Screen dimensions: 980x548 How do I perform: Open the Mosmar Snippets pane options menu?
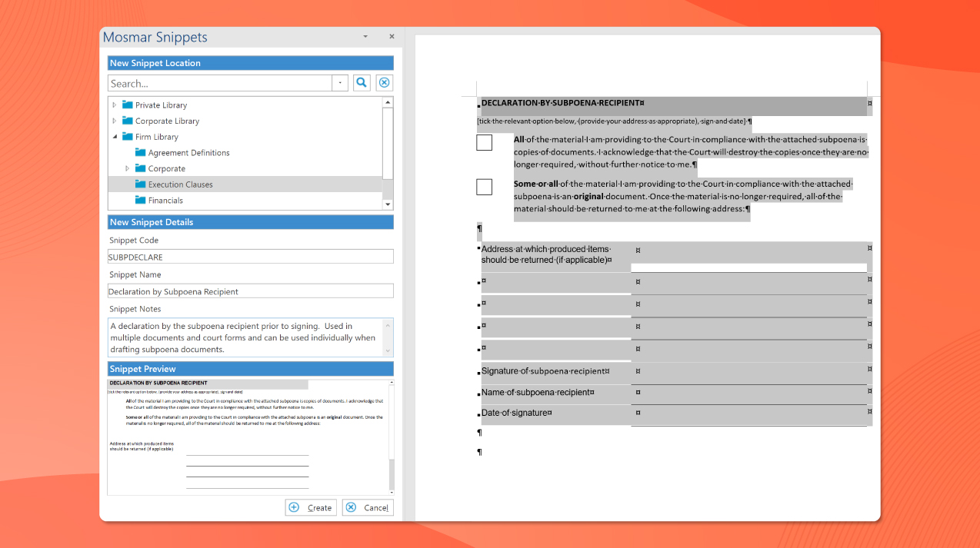(x=365, y=36)
